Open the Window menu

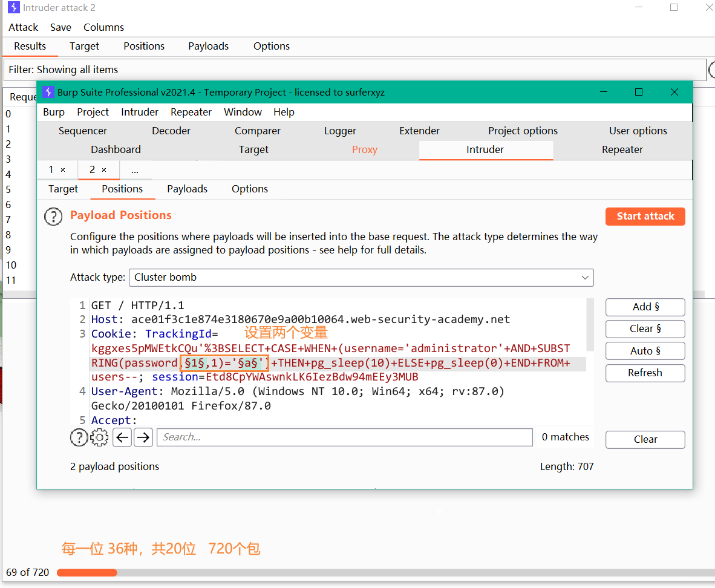[243, 113]
